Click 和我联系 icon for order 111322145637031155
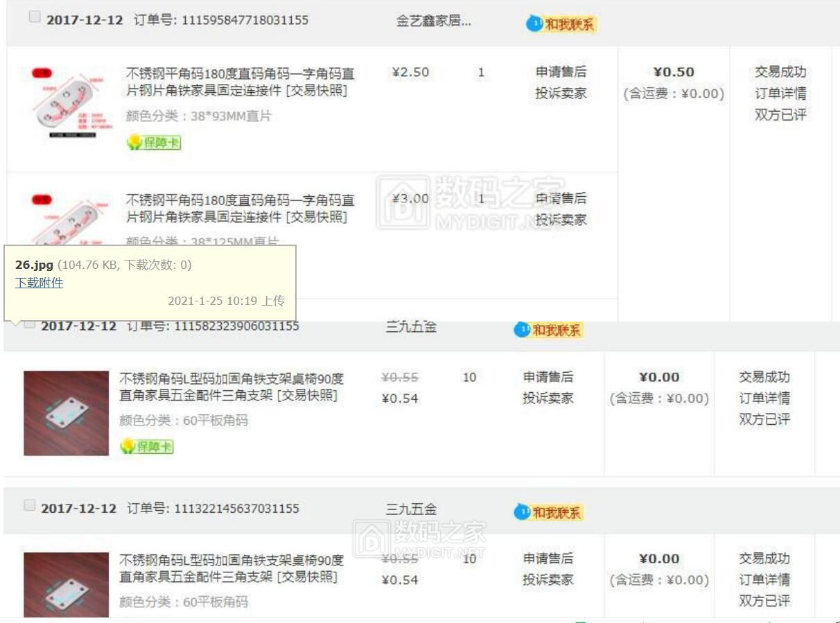 pos(548,512)
